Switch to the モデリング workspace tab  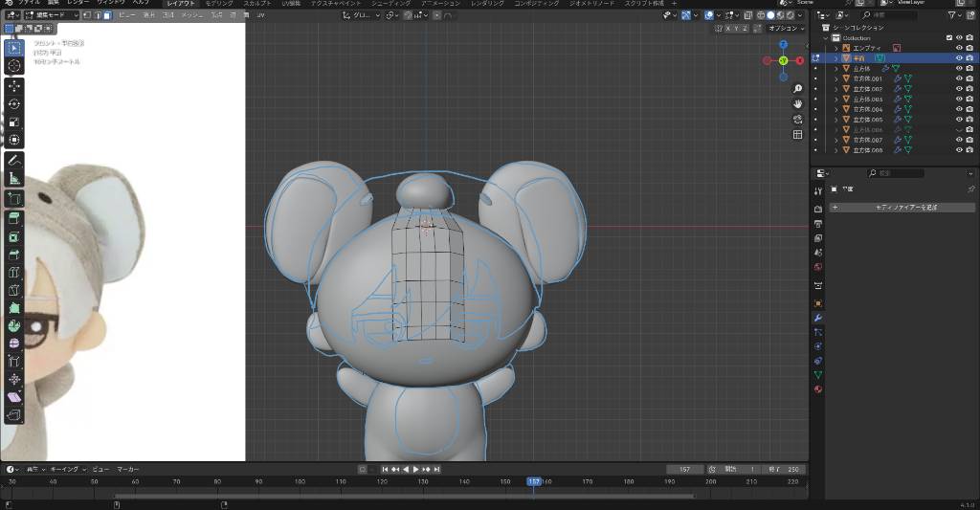(218, 4)
